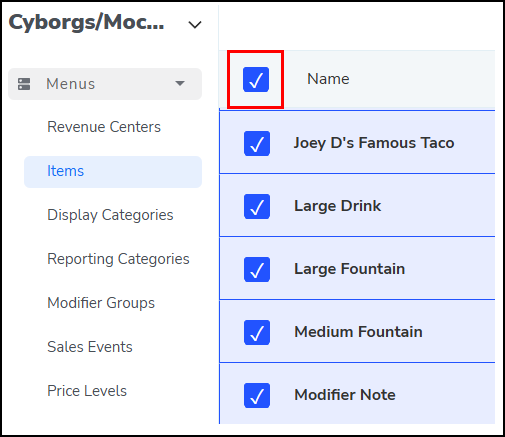
Task: Expand the Cyborgs/Moc... location chevron
Action: [195, 25]
